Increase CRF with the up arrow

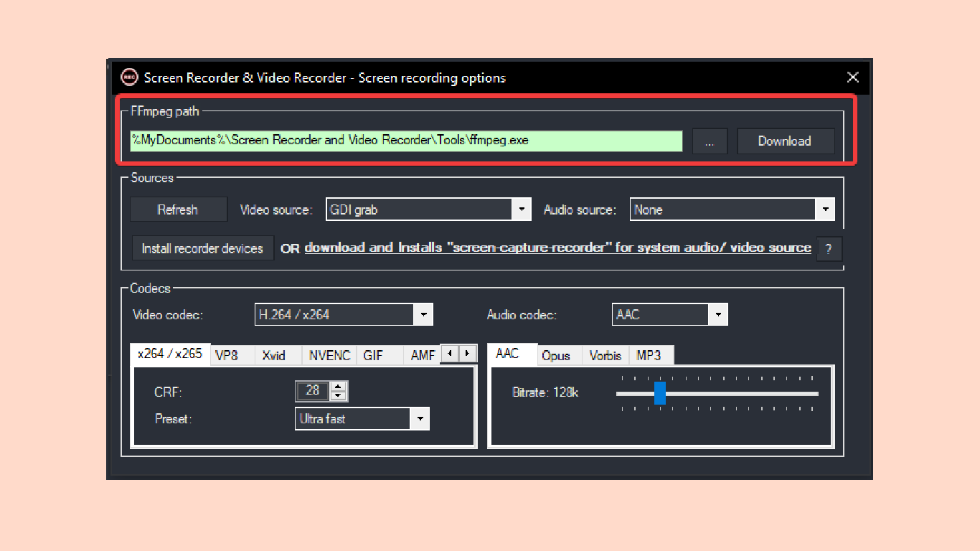click(339, 386)
